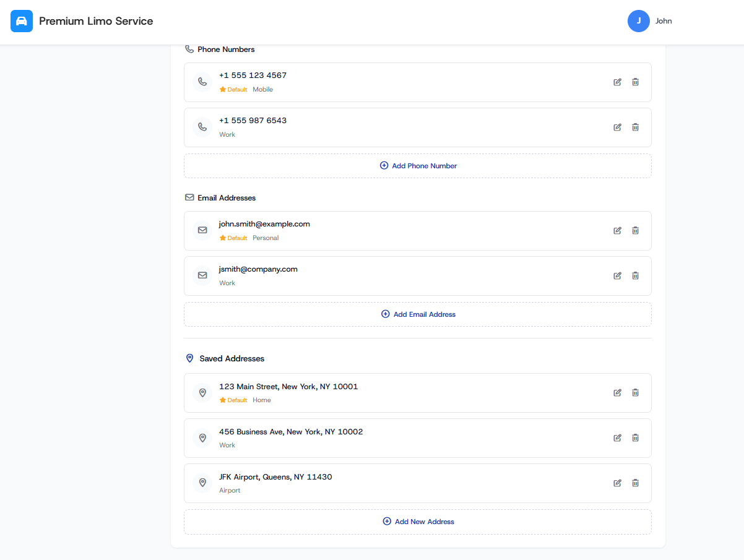The image size is (744, 560).
Task: Edit the 456 Business Ave address
Action: coord(617,438)
